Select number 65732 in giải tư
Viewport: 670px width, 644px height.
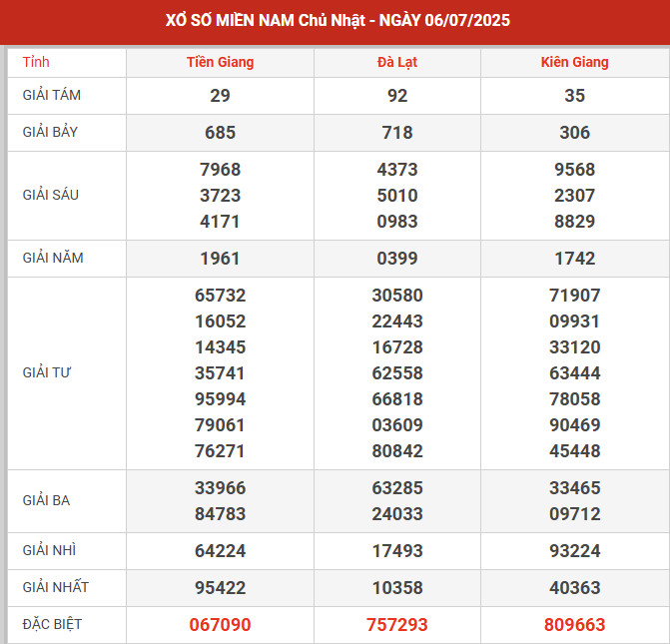[x=220, y=296]
